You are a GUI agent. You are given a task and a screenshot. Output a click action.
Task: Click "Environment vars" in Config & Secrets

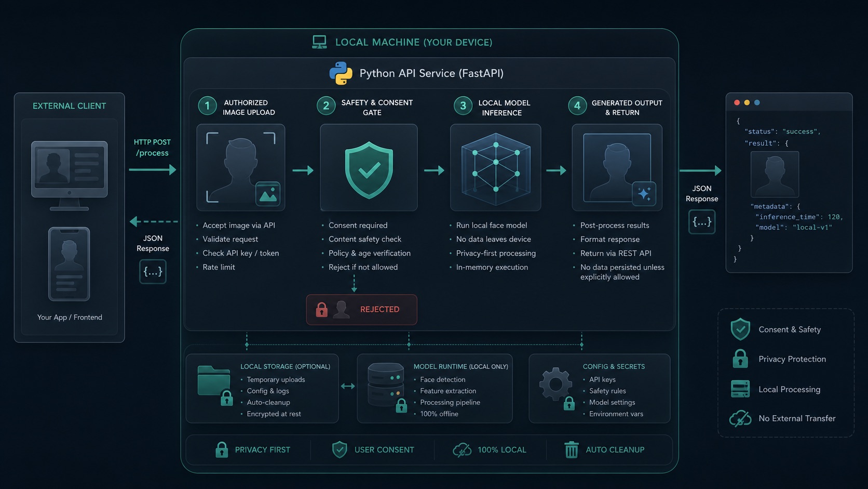tap(616, 414)
